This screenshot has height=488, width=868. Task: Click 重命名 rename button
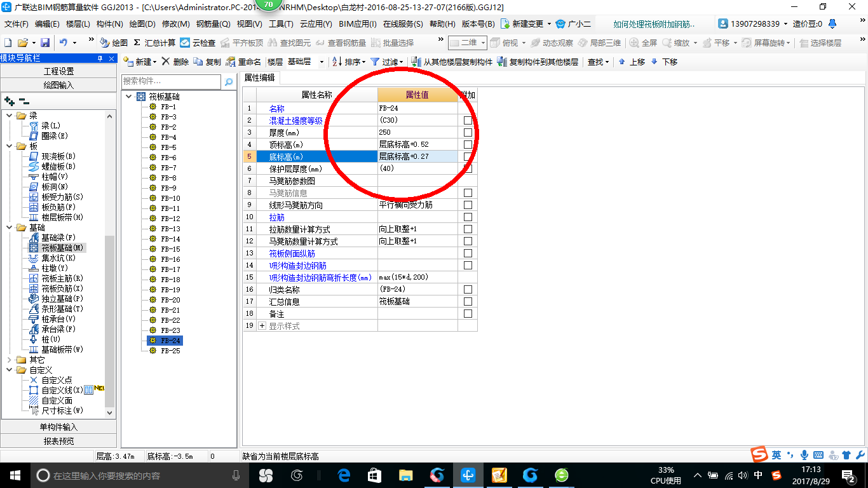[243, 62]
